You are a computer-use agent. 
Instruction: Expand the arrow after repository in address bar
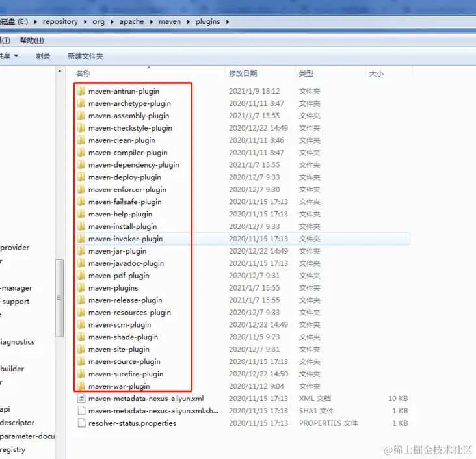[x=85, y=22]
